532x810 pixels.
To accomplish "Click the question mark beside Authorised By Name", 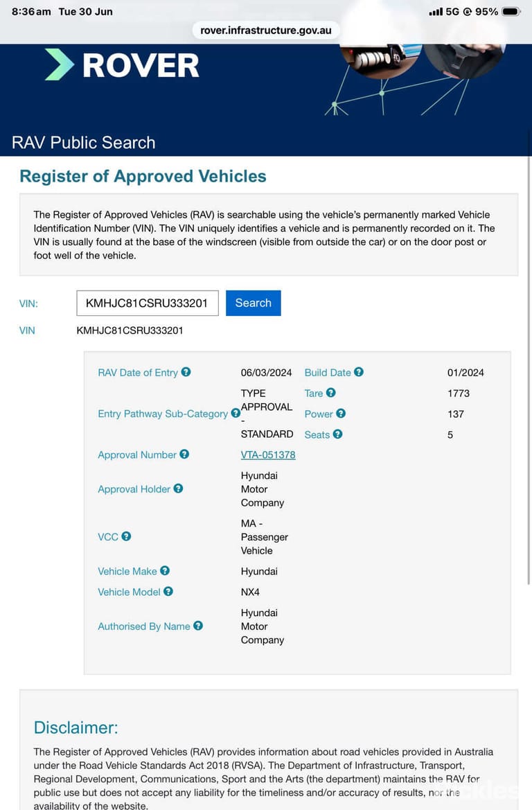I will point(198,626).
